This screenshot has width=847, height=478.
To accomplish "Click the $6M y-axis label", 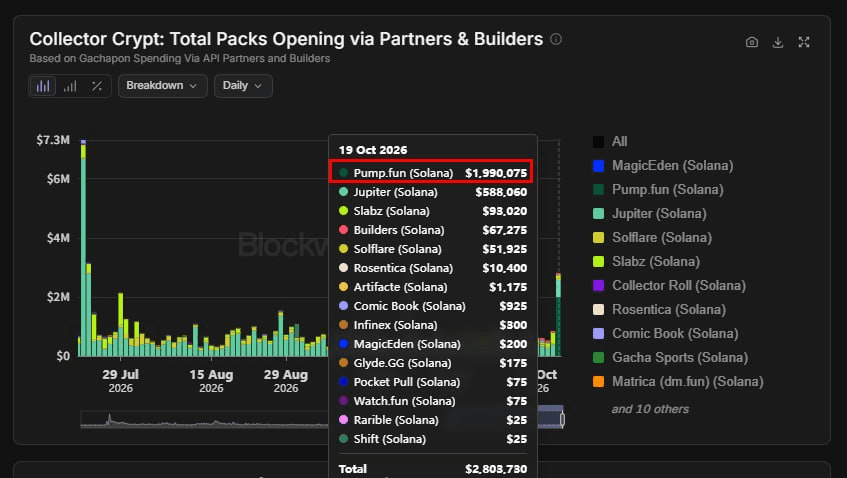I will (x=58, y=179).
